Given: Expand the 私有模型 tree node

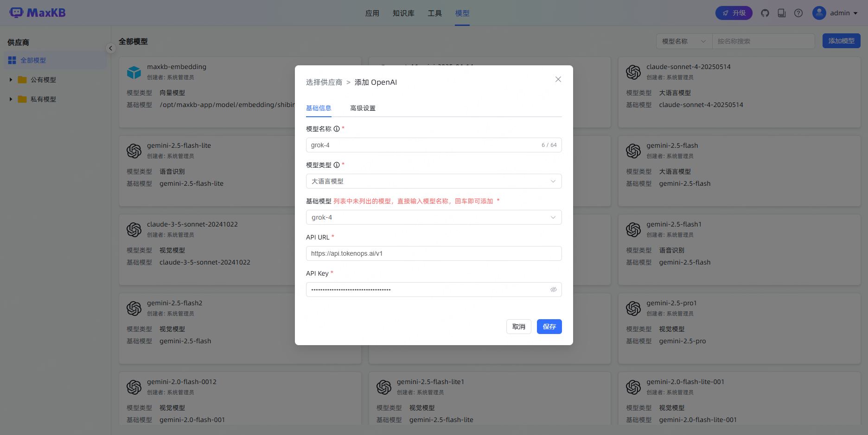Looking at the screenshot, I should click(11, 99).
